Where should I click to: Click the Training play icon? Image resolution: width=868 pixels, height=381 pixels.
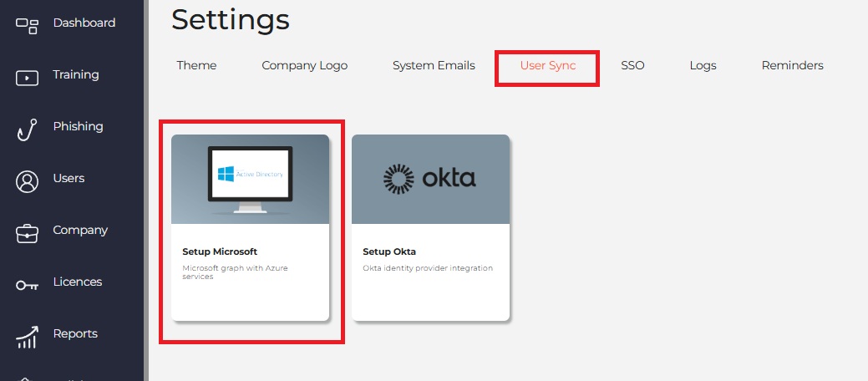[x=27, y=78]
